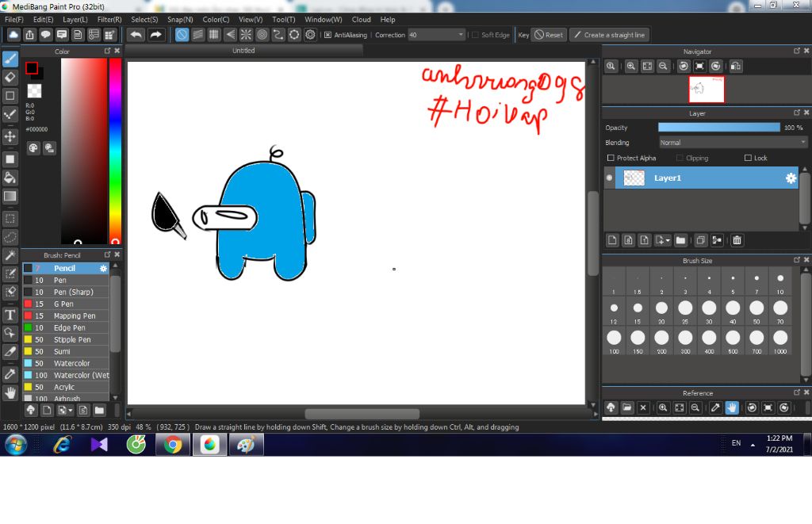Select the Watercolor brush
812x524 pixels.
pyautogui.click(x=66, y=364)
